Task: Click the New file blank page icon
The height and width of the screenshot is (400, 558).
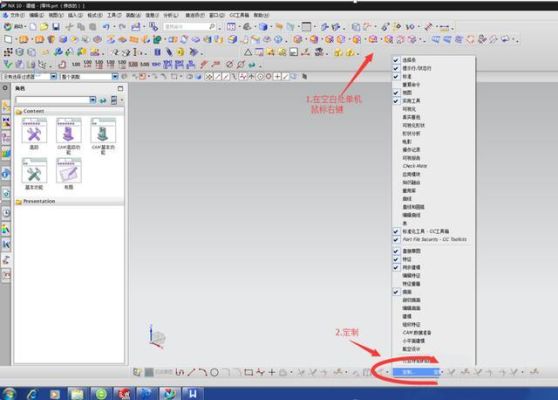Action: coord(33,27)
